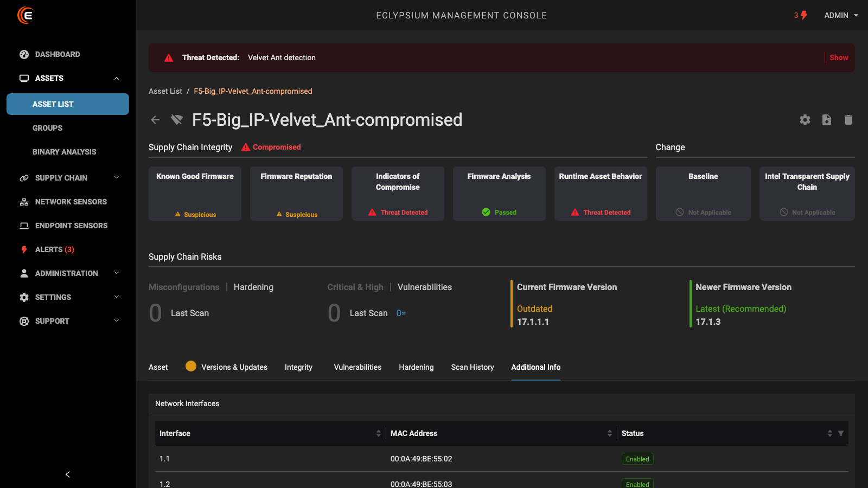Screen dimensions: 868x488
Task: Open the alerts lightning bolt indicator
Action: click(803, 15)
